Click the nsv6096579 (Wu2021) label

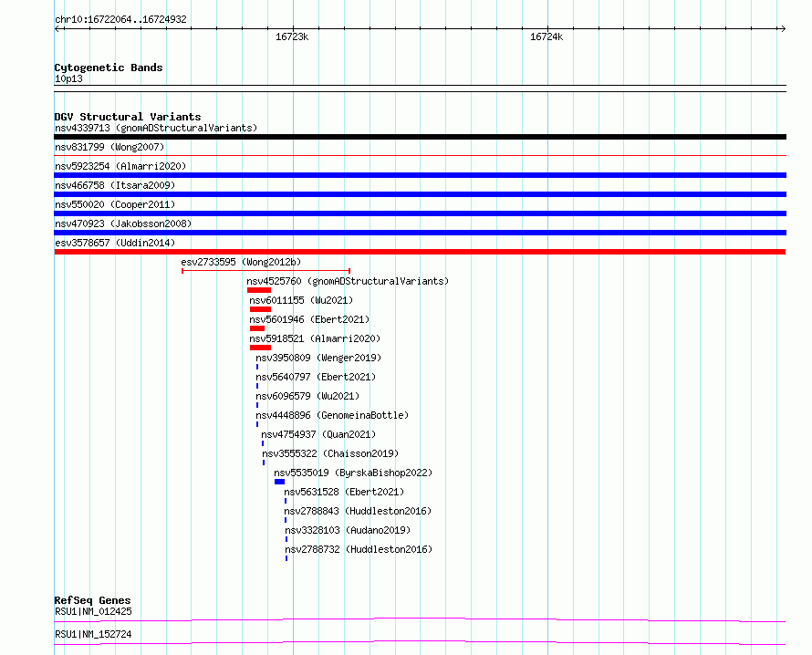coord(307,396)
